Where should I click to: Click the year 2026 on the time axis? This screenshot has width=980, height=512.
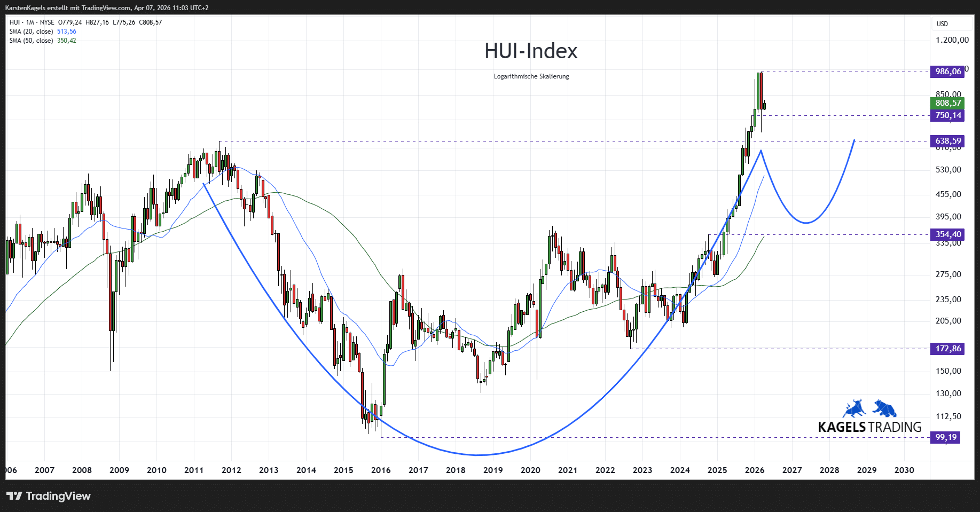pyautogui.click(x=755, y=470)
